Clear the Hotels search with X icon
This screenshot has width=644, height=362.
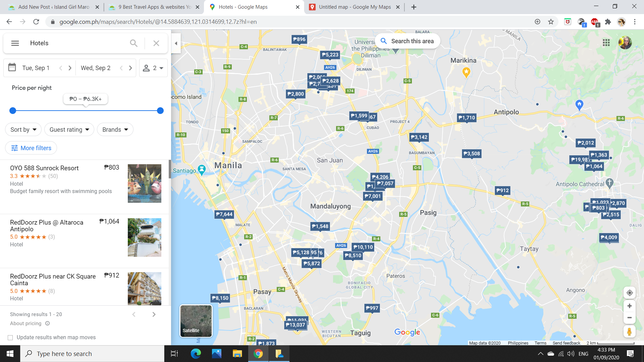tap(156, 43)
